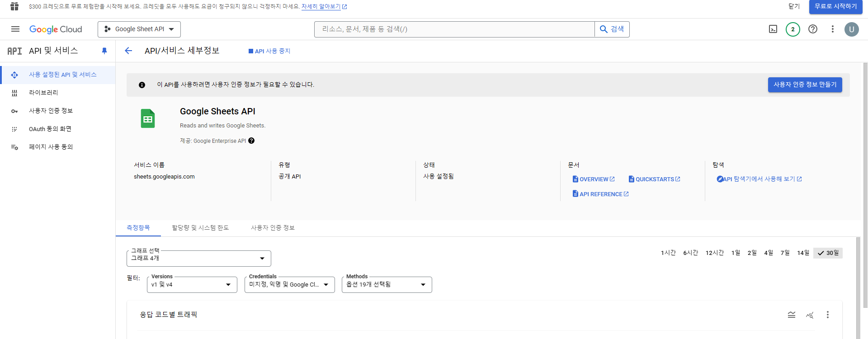Click the info icon in the credentials notice
The height and width of the screenshot is (339, 868).
[142, 85]
